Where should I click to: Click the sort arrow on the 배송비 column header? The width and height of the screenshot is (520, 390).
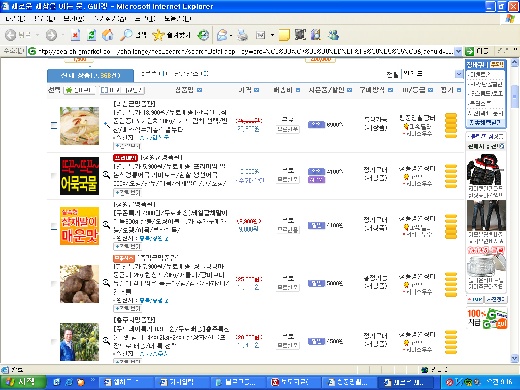click(298, 90)
